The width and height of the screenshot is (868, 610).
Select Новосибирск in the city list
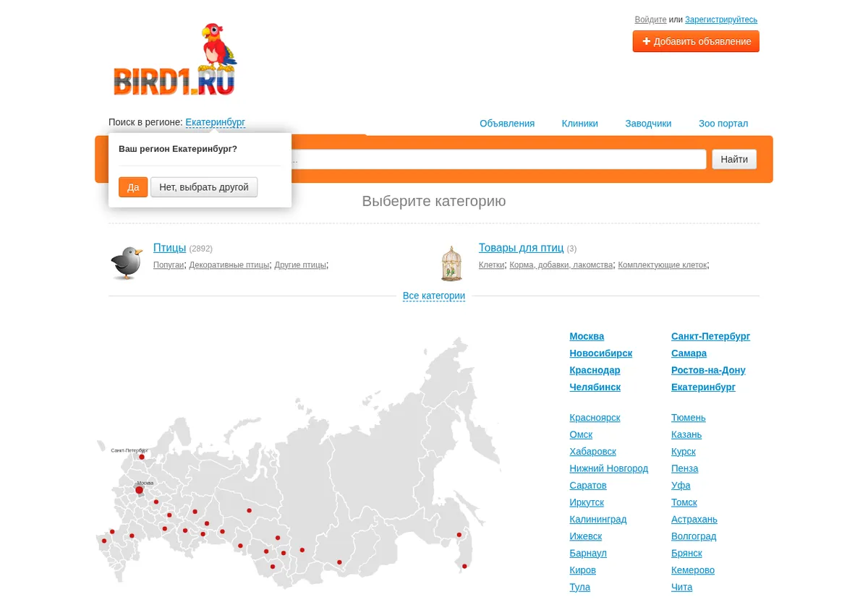click(600, 353)
